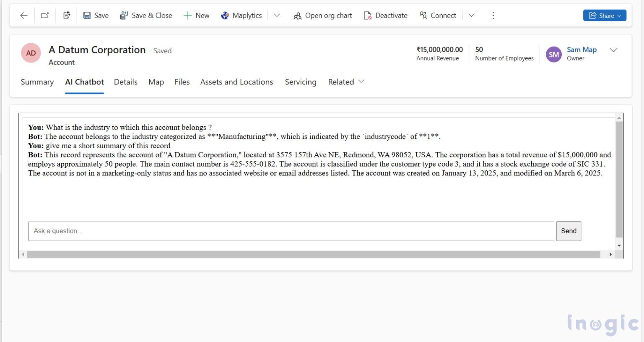The width and height of the screenshot is (644, 342).
Task: Open the more commands overflow menu
Action: coord(493,16)
